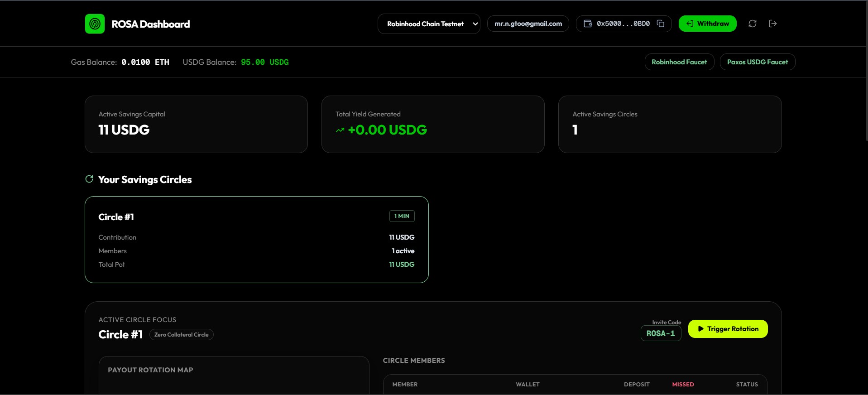Click the 95.00 USDG balance value
This screenshot has height=395, width=868.
(x=265, y=62)
